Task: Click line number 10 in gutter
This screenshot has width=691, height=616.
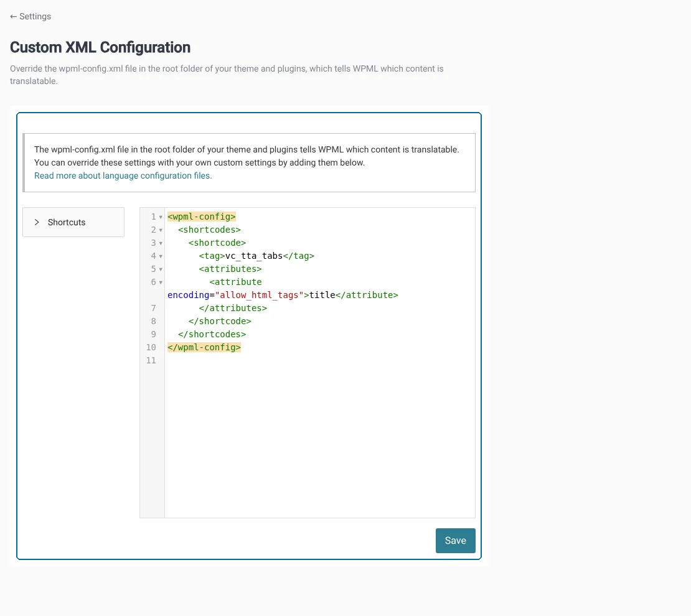Action: tap(151, 347)
